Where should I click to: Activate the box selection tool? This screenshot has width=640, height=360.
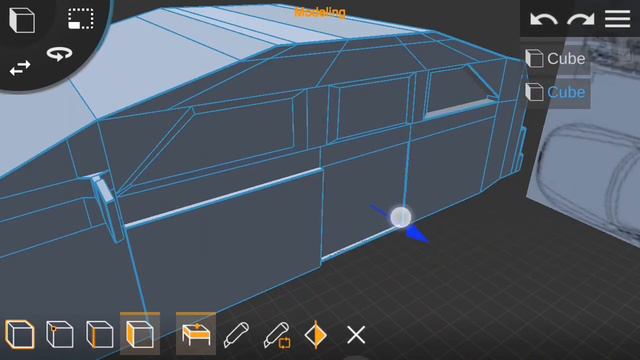81,19
